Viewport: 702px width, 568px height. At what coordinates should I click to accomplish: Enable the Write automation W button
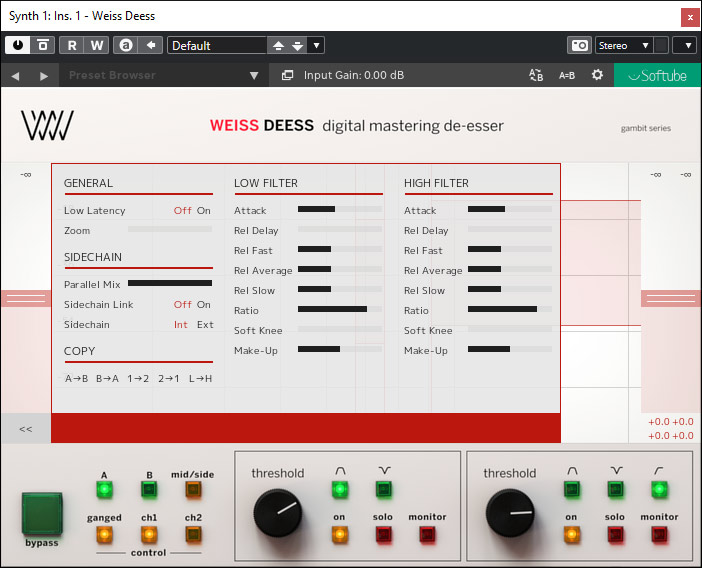point(96,45)
